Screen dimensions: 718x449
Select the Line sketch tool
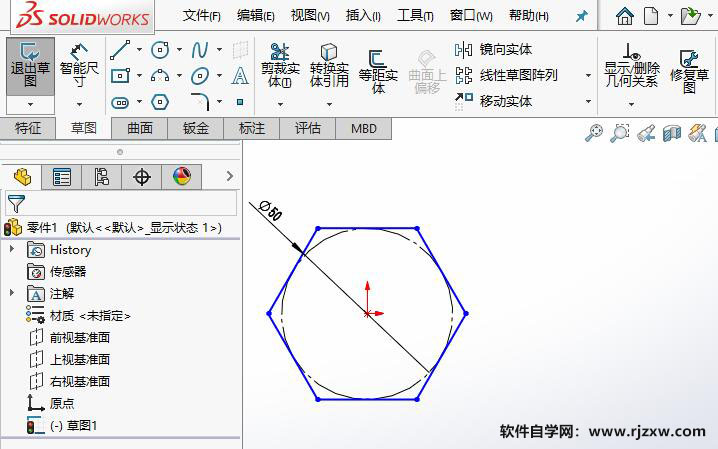coord(120,50)
